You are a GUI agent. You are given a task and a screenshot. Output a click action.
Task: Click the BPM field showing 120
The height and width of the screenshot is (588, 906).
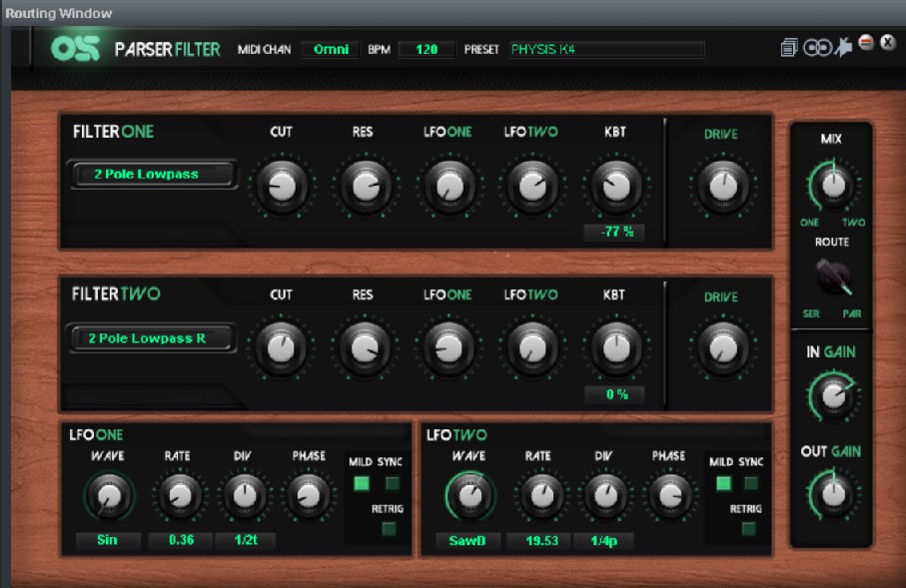coord(426,49)
